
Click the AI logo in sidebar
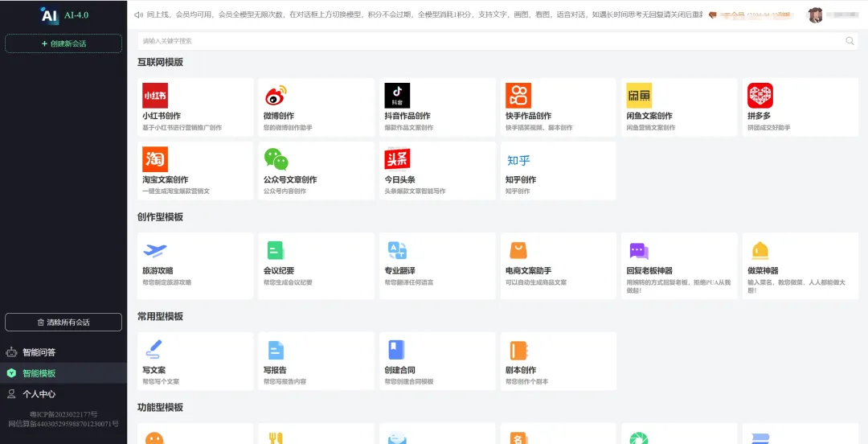[x=49, y=15]
